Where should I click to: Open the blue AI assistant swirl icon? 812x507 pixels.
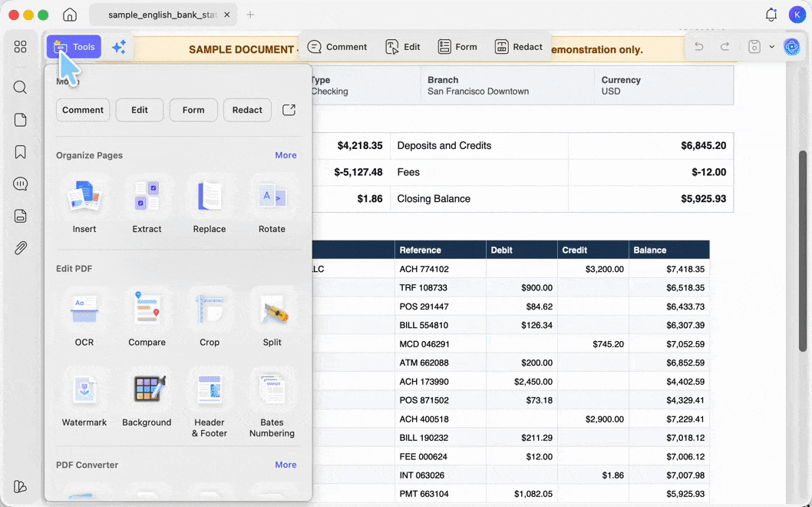[791, 47]
